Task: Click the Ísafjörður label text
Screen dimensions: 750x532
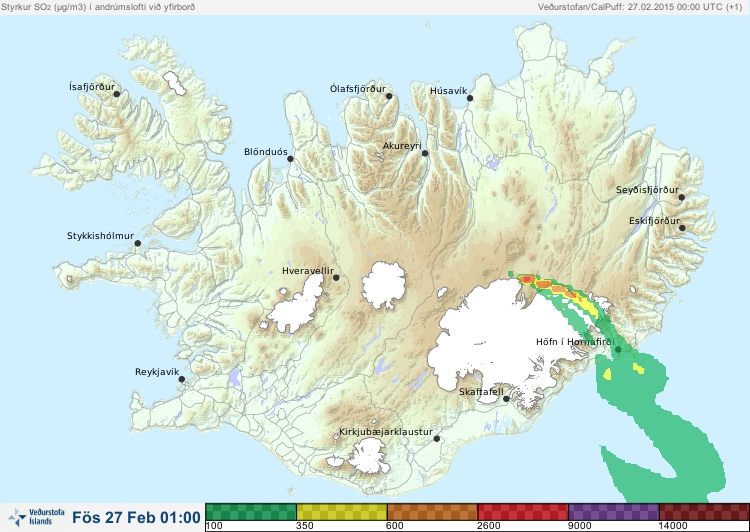Action: [92, 87]
